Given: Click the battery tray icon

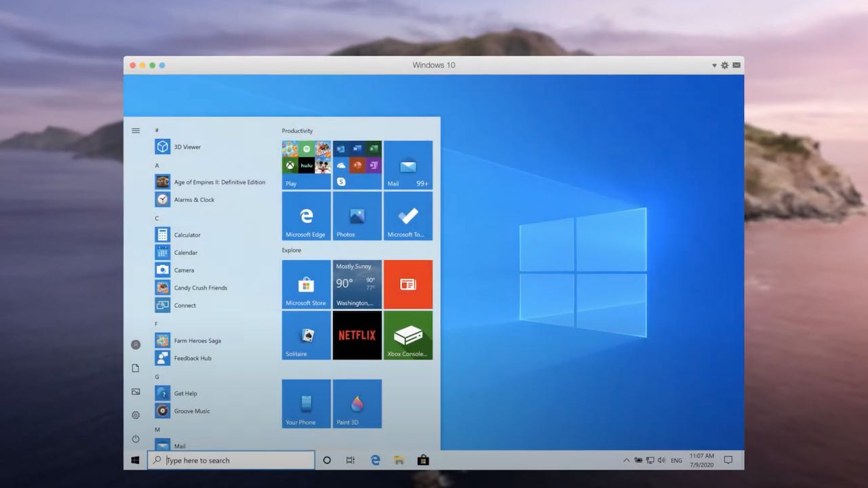Looking at the screenshot, I should pos(638,460).
